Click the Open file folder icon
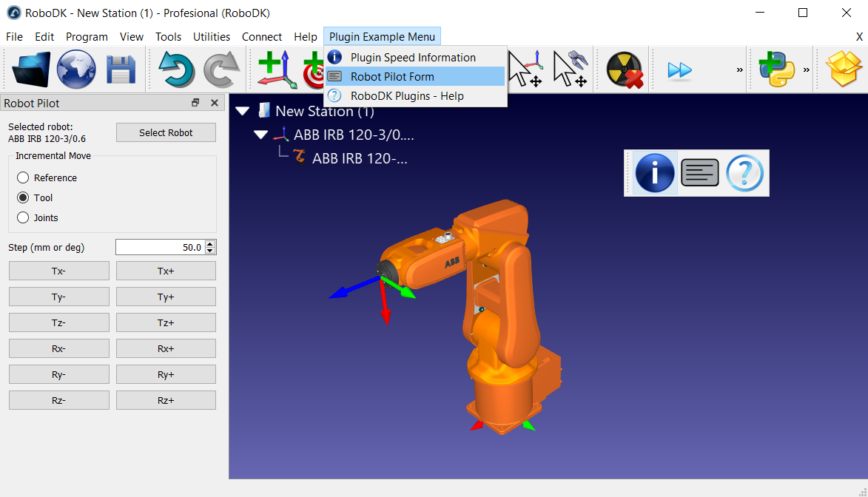 pyautogui.click(x=31, y=70)
